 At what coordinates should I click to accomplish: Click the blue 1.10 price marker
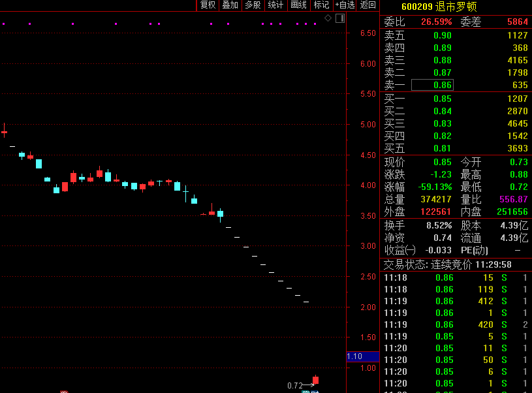pyautogui.click(x=363, y=356)
